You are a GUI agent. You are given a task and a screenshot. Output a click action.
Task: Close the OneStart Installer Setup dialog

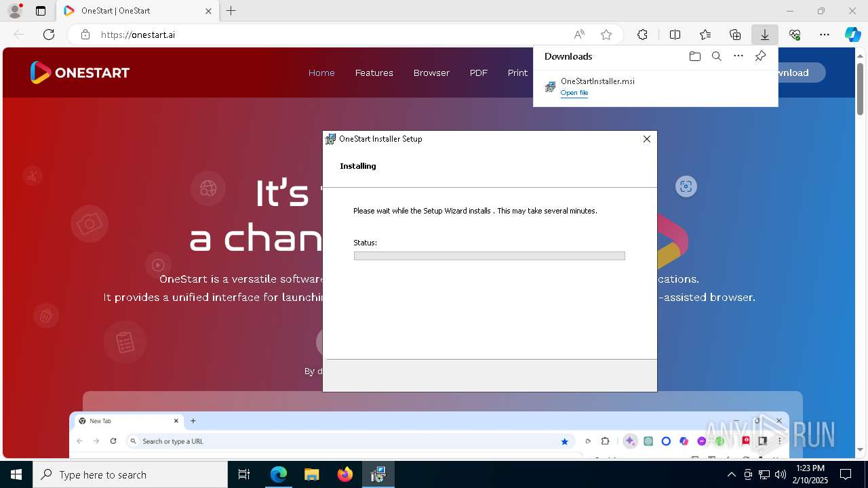coord(646,139)
